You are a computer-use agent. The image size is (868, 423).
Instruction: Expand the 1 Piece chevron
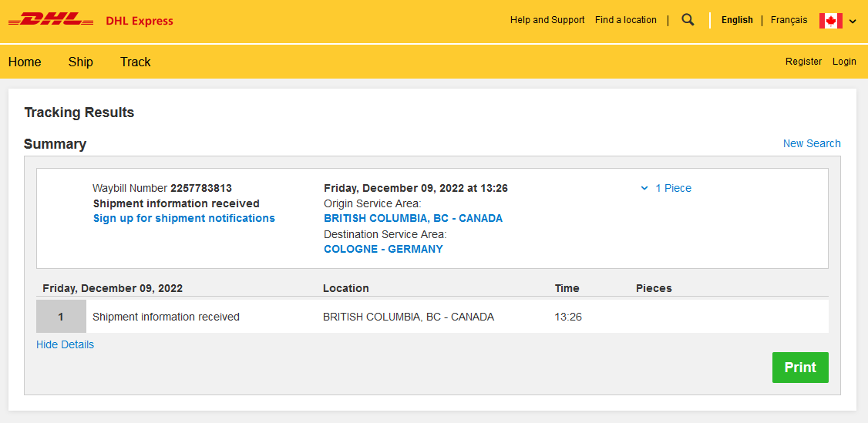644,188
